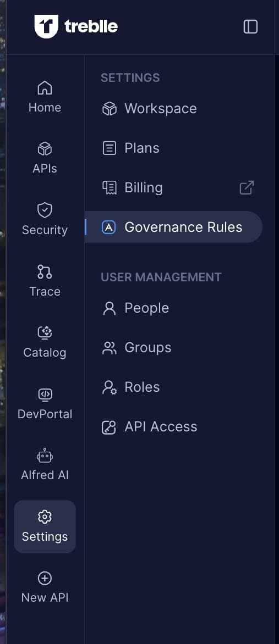
Task: Click the People person icon
Action: pyautogui.click(x=109, y=308)
